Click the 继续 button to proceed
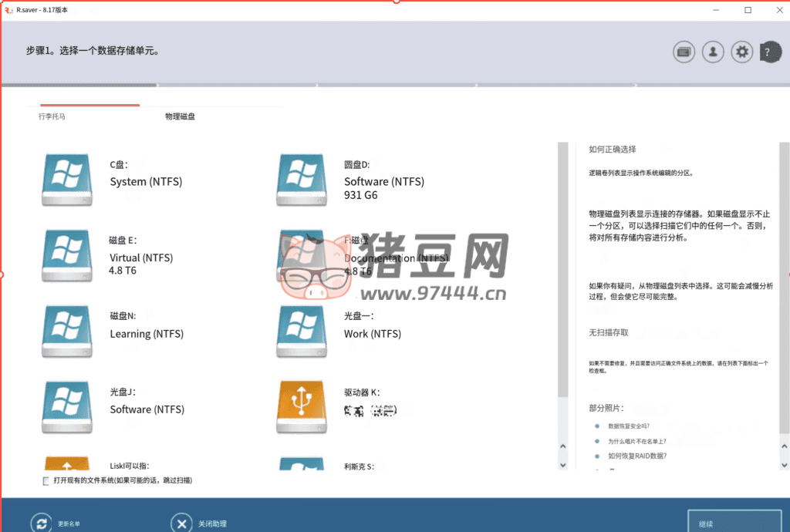Screen dimensions: 790x532 (x=734, y=522)
